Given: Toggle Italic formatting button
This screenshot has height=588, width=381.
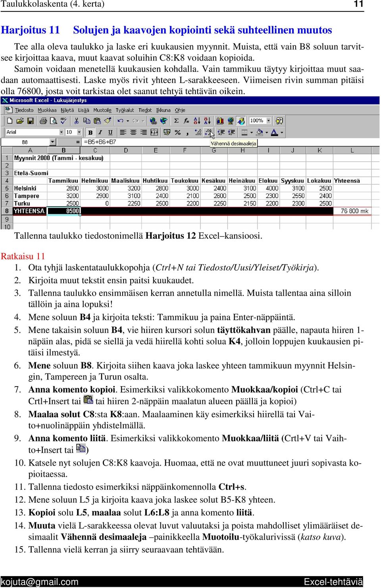Looking at the screenshot, I should 100,132.
